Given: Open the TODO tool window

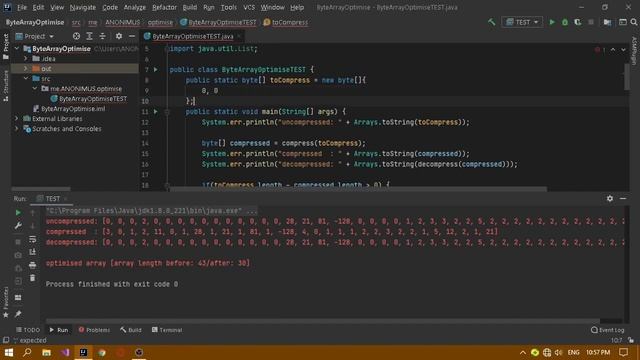Looking at the screenshot, I should click(28, 330).
